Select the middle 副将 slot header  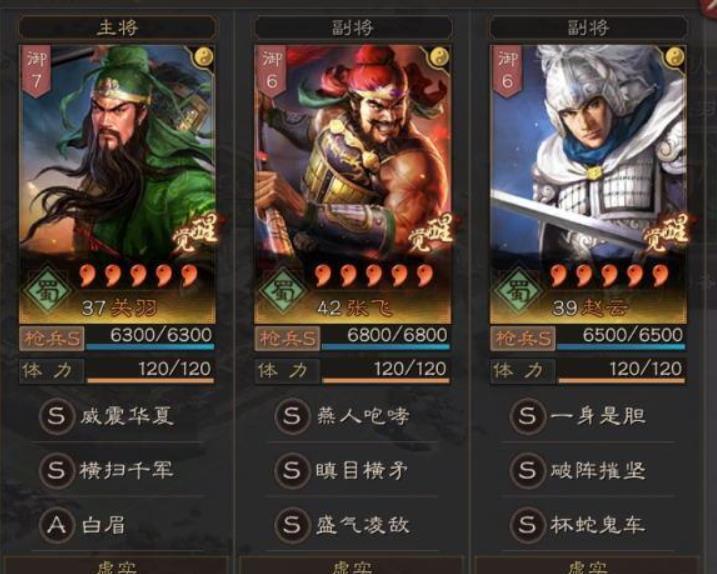click(x=353, y=27)
